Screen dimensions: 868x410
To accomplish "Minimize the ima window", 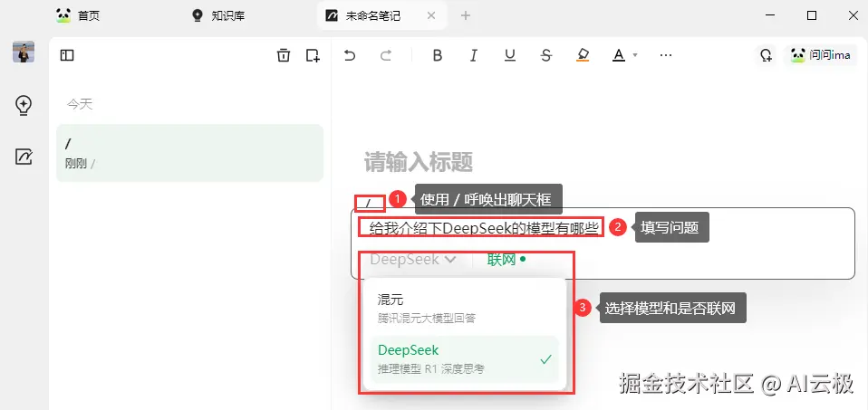I will [x=769, y=15].
